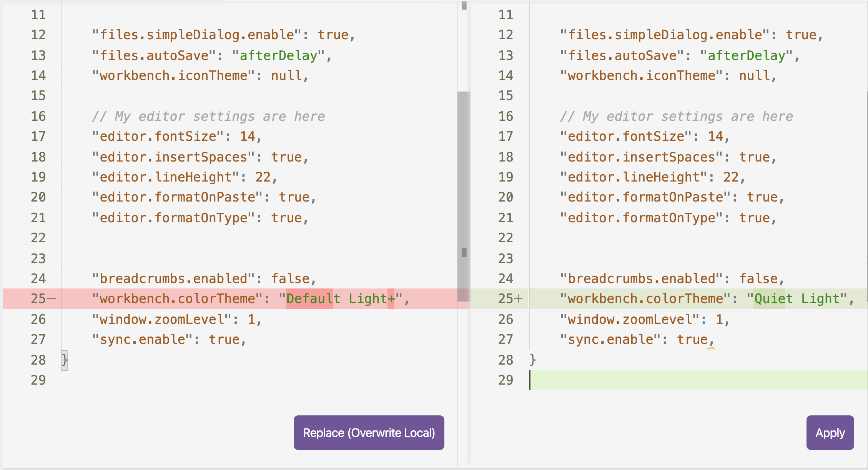Click the diff overview marker in the scrollbar
The image size is (868, 470).
(464, 253)
